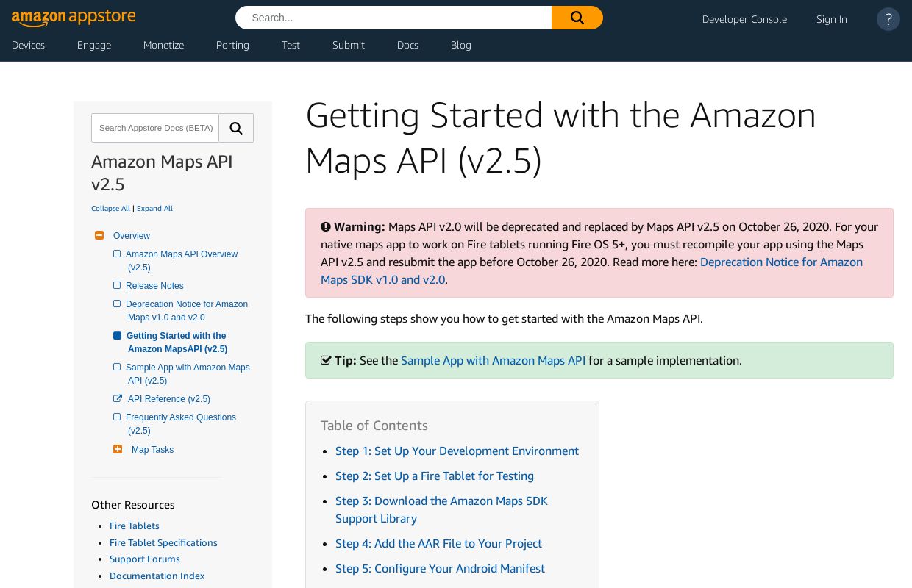Jump to Step 4: Add the AAR File
The image size is (912, 588).
click(438, 543)
